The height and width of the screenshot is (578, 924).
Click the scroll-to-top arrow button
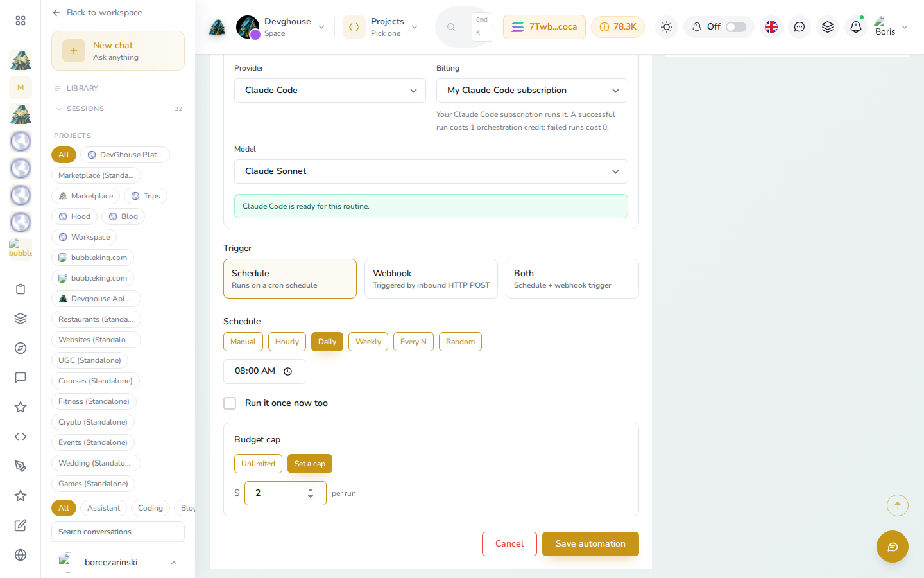point(898,505)
